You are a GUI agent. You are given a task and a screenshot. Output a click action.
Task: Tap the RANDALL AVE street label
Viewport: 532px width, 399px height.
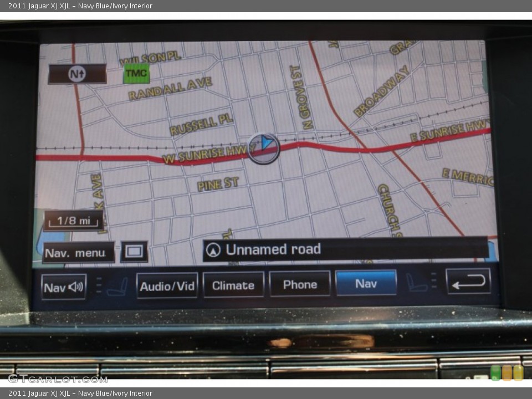170,89
